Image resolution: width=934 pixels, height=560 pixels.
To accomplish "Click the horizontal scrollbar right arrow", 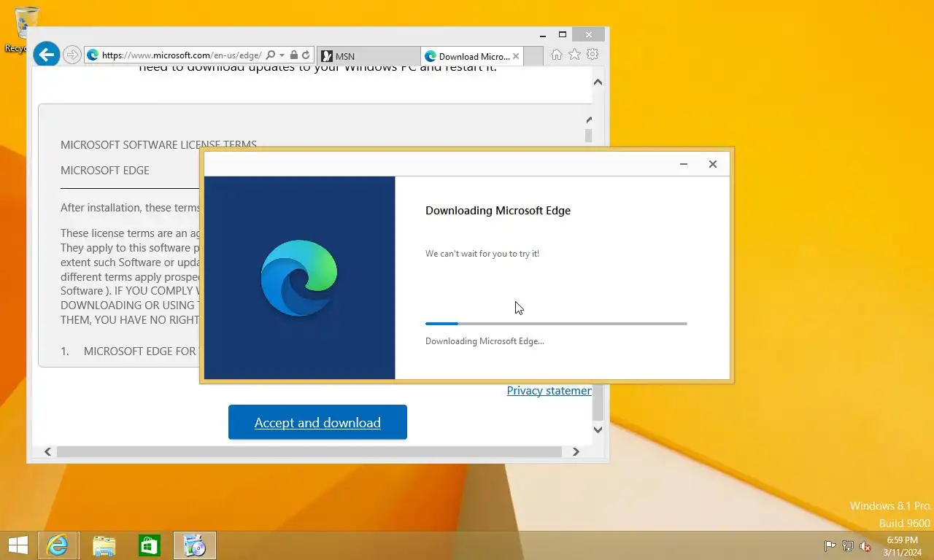I will pos(575,451).
